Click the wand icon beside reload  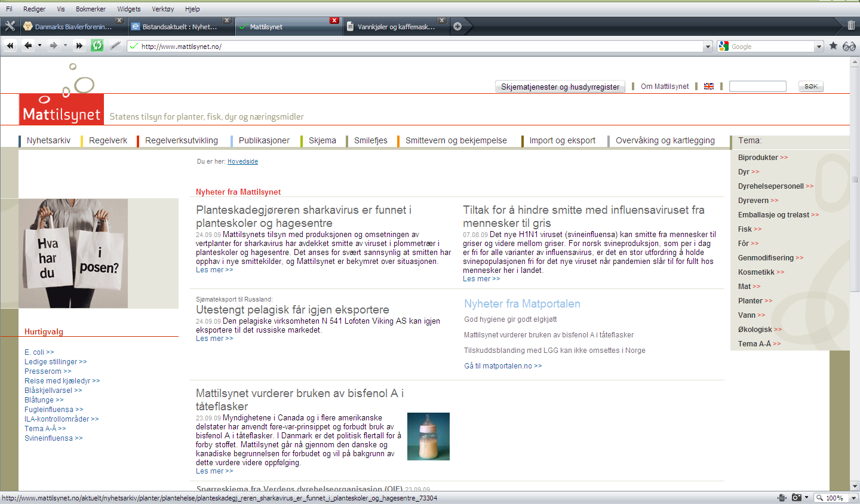point(115,46)
